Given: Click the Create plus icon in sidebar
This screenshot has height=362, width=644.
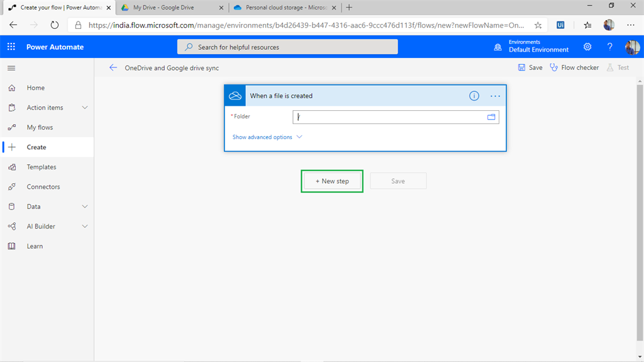Looking at the screenshot, I should point(12,147).
